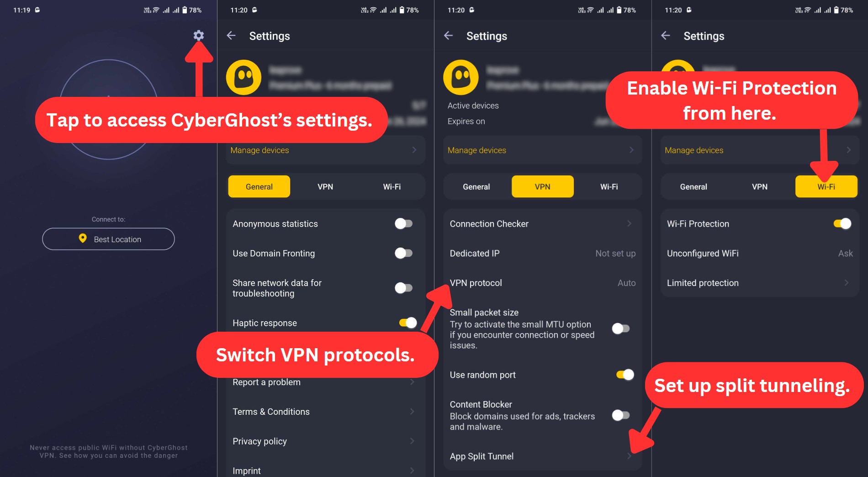Tap the Unconfigured WiFi setting row
The width and height of the screenshot is (868, 477).
(760, 253)
